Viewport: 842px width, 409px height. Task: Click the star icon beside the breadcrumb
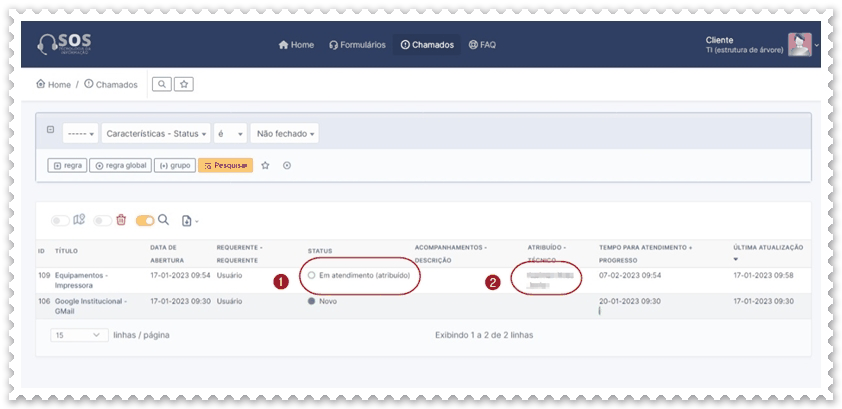point(183,84)
